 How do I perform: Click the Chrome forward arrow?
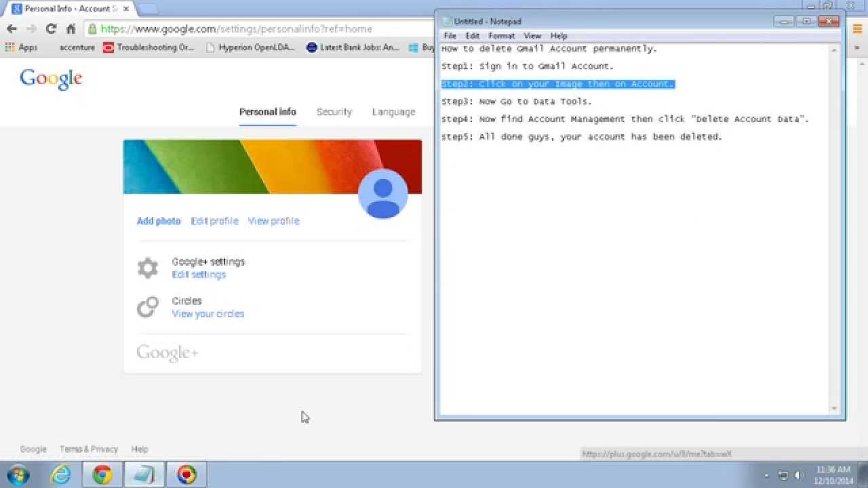tap(31, 28)
